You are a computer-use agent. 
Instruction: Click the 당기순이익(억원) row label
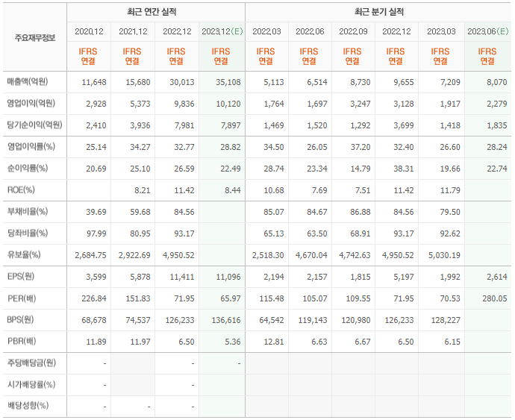coord(35,125)
